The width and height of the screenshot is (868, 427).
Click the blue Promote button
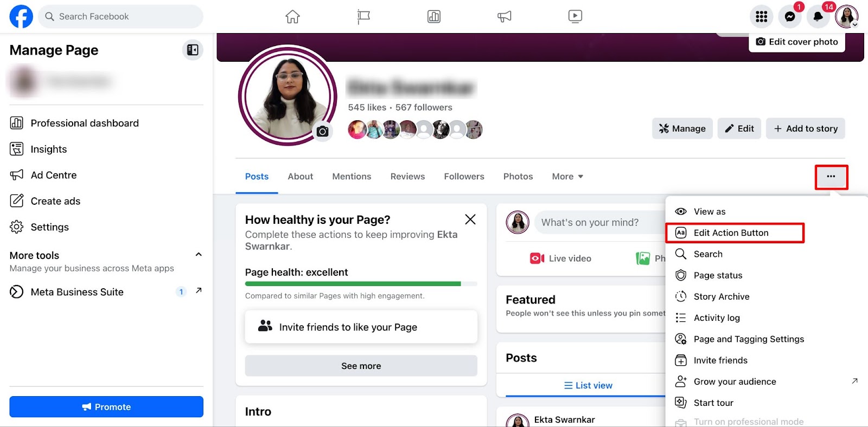pos(106,407)
